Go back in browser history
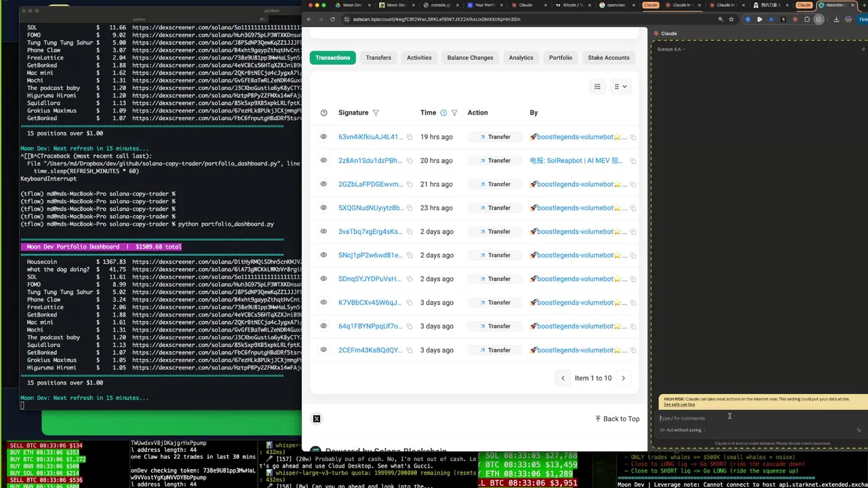This screenshot has width=868, height=488. pos(309,19)
